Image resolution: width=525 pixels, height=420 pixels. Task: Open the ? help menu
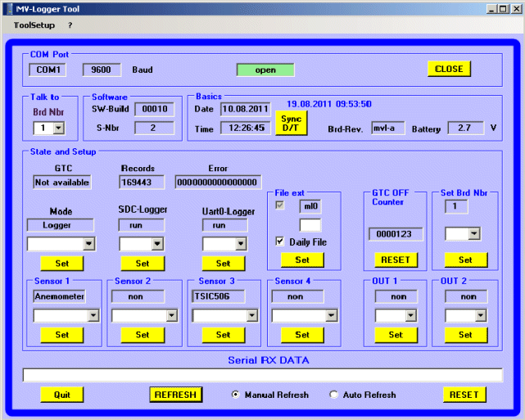click(x=70, y=25)
